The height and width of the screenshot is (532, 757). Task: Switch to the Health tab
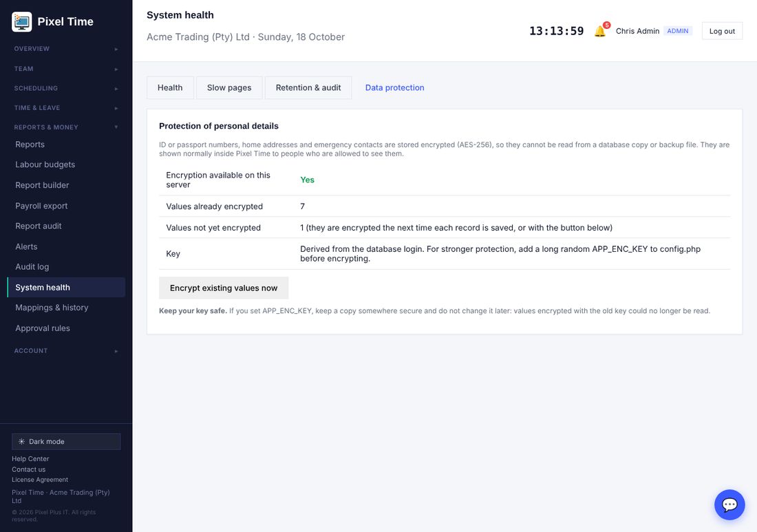click(x=170, y=87)
